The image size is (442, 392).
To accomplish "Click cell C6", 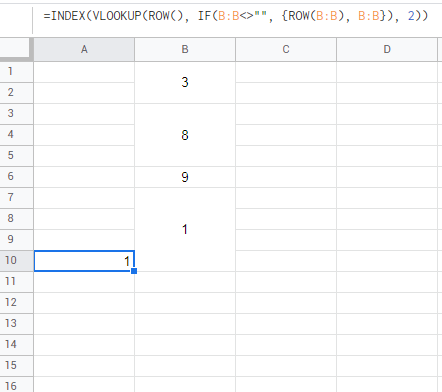I will click(x=286, y=177).
